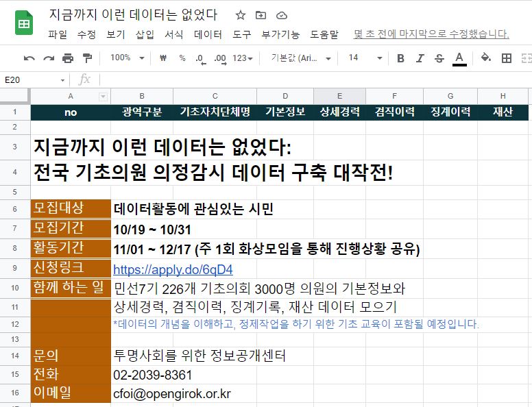Undo the last action

29,58
